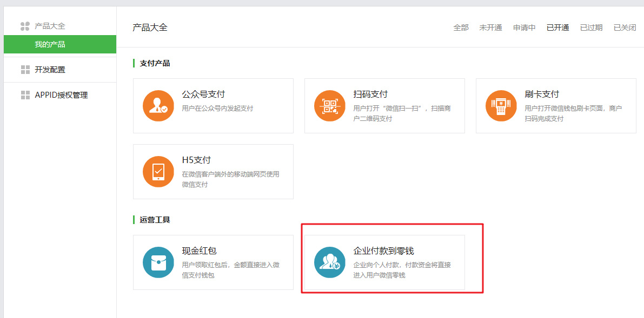Click the 刷卡支付 card terminal icon
The image size is (644, 318).
click(501, 106)
